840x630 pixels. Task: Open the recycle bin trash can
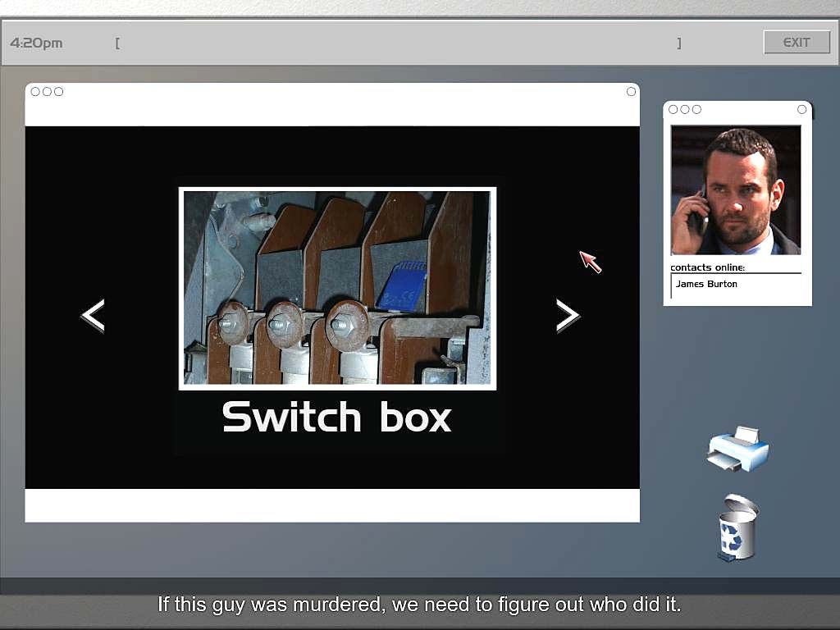coord(737,528)
